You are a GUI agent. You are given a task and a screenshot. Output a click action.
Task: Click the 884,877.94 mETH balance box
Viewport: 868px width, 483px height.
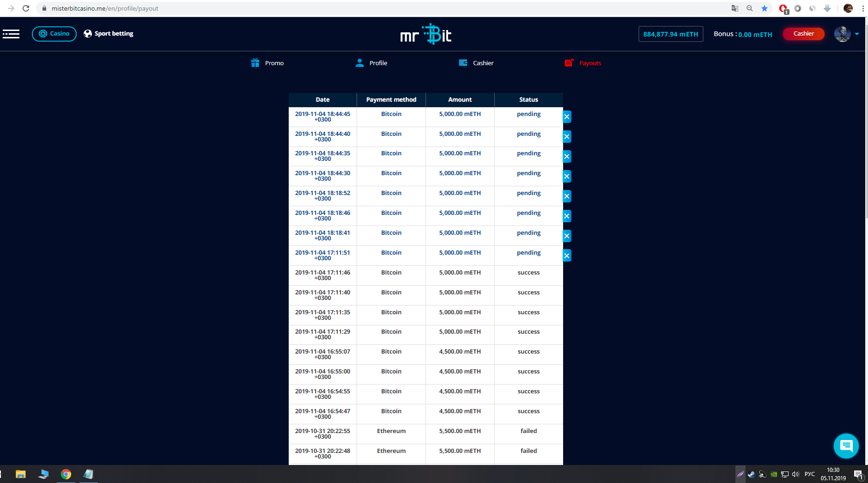(671, 34)
